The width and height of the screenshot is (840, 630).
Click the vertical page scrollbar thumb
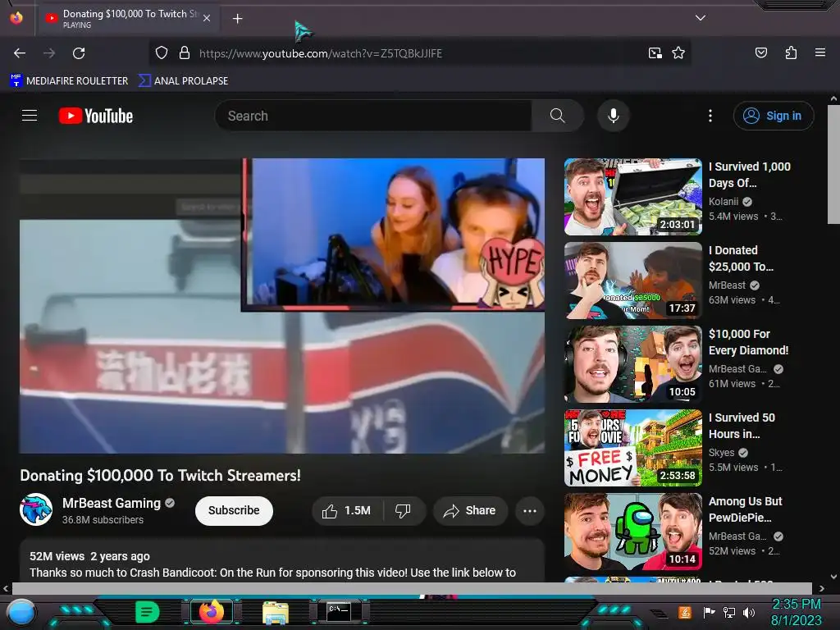click(833, 164)
